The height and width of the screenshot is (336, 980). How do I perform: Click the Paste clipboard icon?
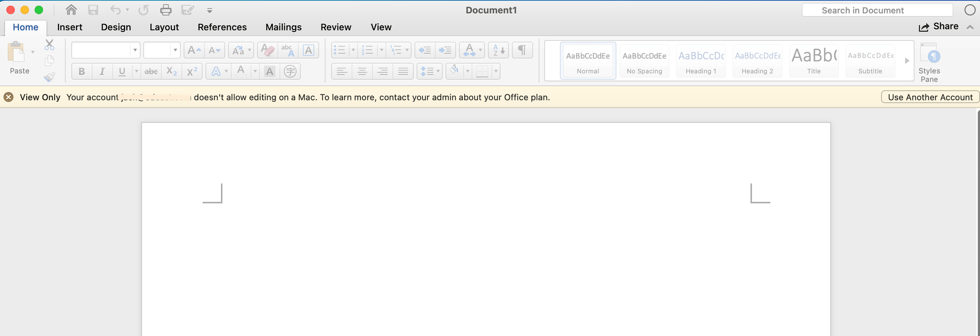point(17,52)
